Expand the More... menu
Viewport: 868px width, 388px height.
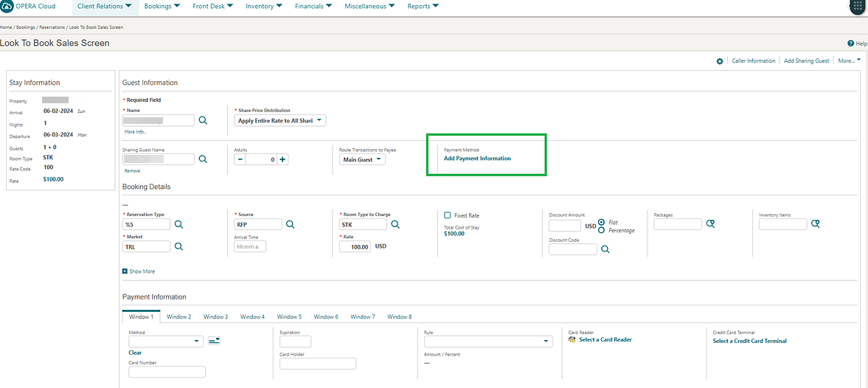(x=849, y=60)
